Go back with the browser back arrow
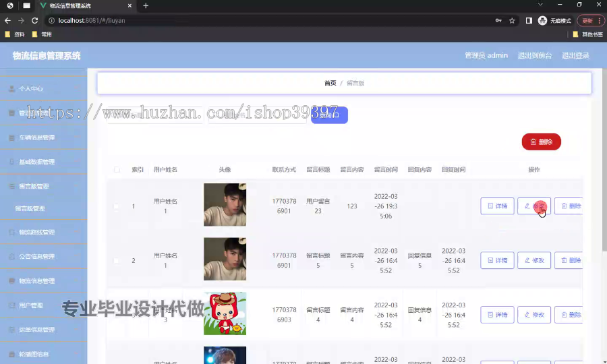This screenshot has width=607, height=364. (7, 20)
